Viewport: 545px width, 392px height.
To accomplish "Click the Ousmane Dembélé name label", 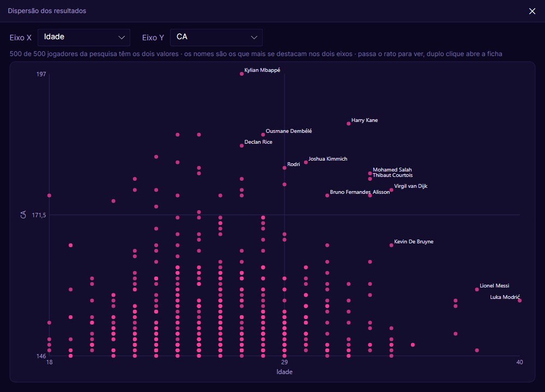I will [288, 131].
